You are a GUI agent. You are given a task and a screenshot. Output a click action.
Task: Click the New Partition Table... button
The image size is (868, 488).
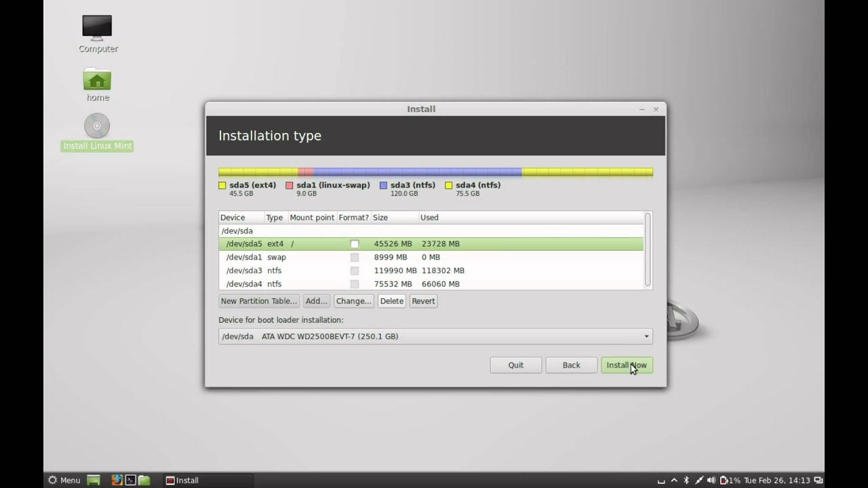click(259, 301)
